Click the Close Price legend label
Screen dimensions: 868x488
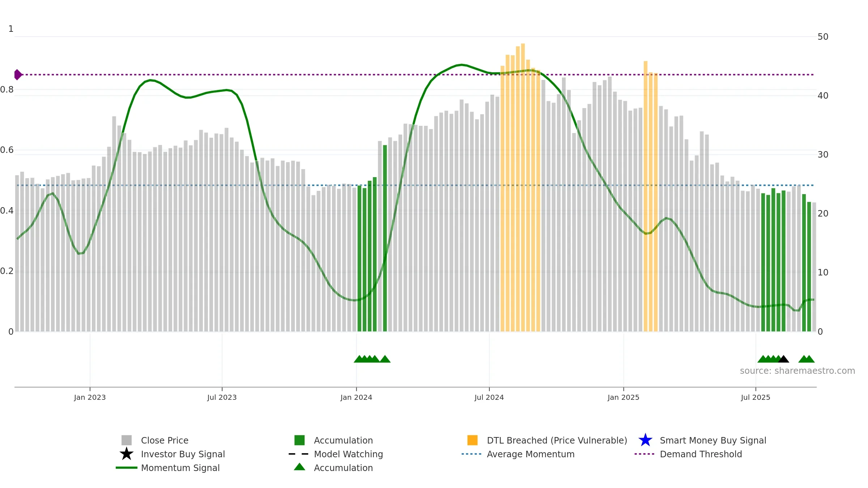click(165, 440)
